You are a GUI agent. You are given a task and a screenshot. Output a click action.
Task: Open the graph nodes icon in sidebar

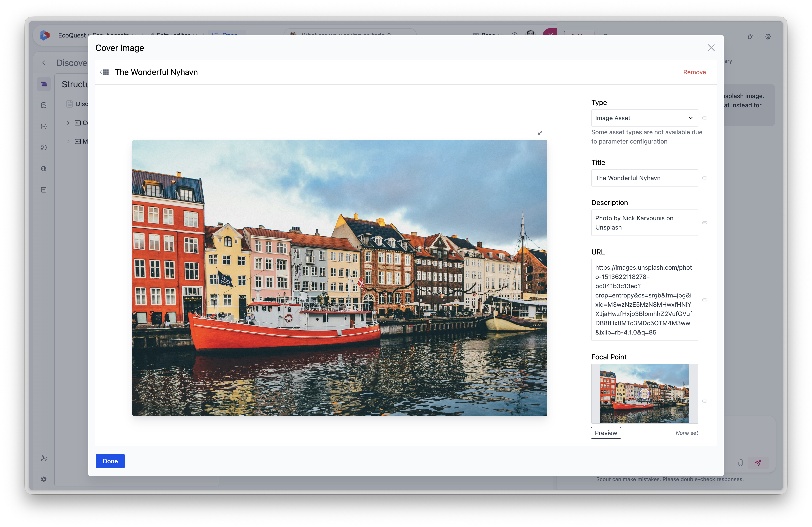tap(44, 458)
